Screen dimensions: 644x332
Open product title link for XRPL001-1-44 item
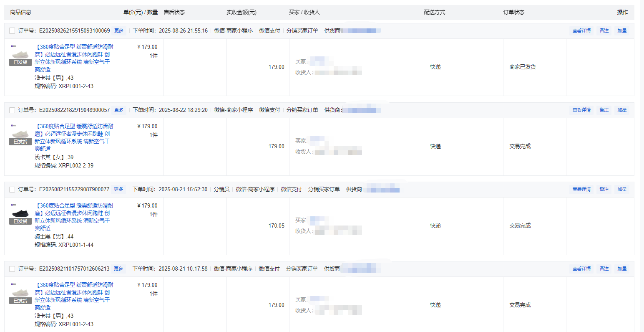click(x=74, y=217)
